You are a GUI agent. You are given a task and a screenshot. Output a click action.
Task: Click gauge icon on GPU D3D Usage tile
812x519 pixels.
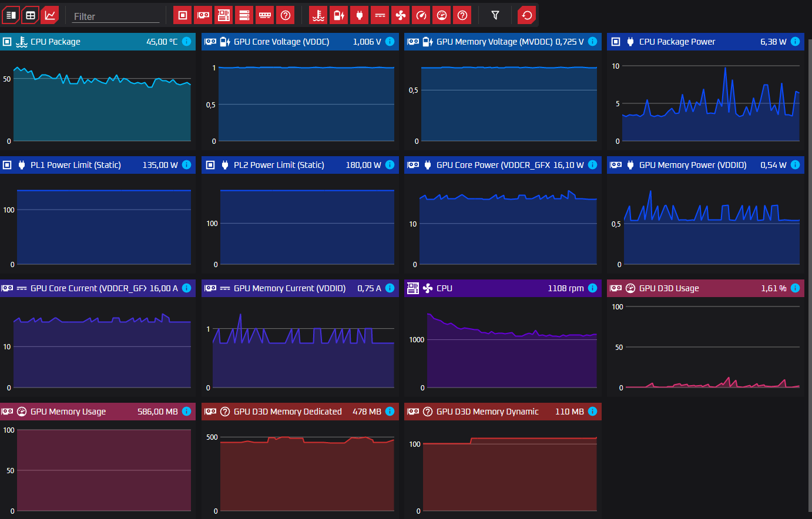tap(630, 288)
